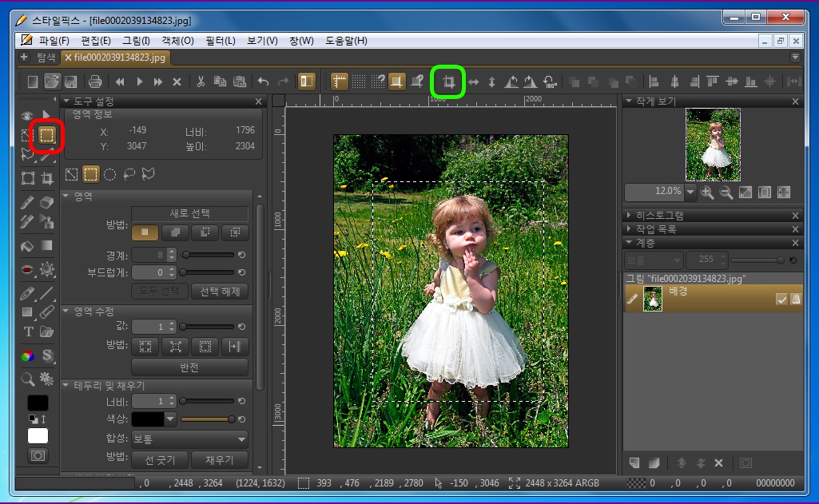This screenshot has width=819, height=504.
Task: Open the 편집(E) menu
Action: [x=96, y=41]
